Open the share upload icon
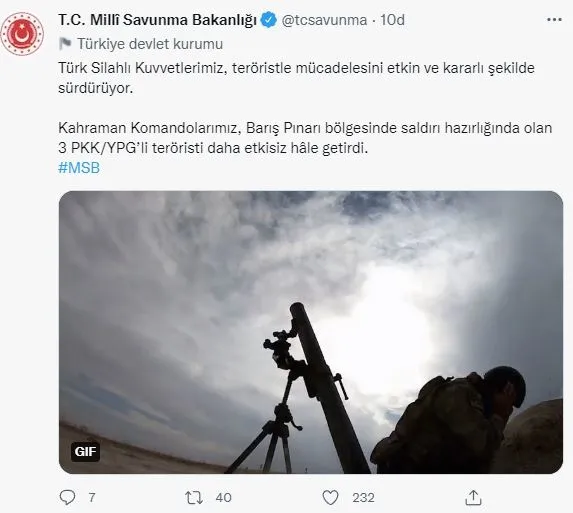The height and width of the screenshot is (513, 573). point(473,497)
